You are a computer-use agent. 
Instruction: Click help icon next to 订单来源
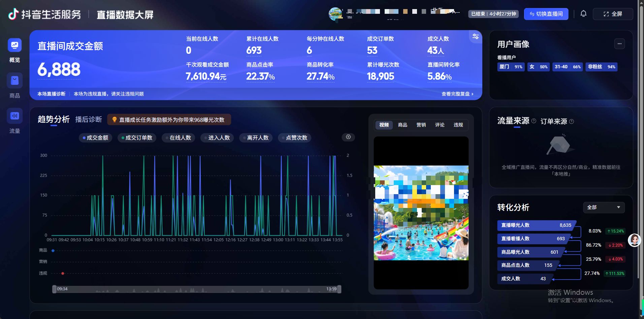[571, 121]
